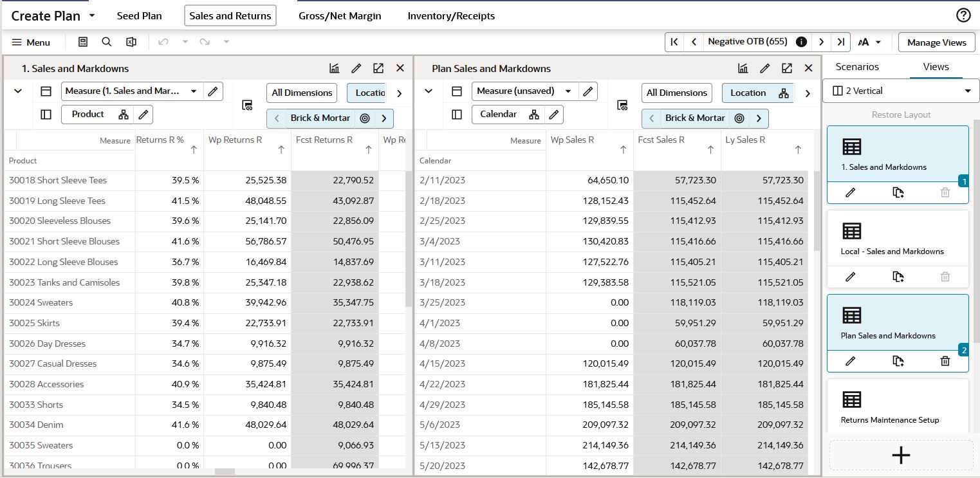Viewport: 980px width, 478px height.
Task: Click the horizontal scrollbar of left table
Action: (225, 472)
